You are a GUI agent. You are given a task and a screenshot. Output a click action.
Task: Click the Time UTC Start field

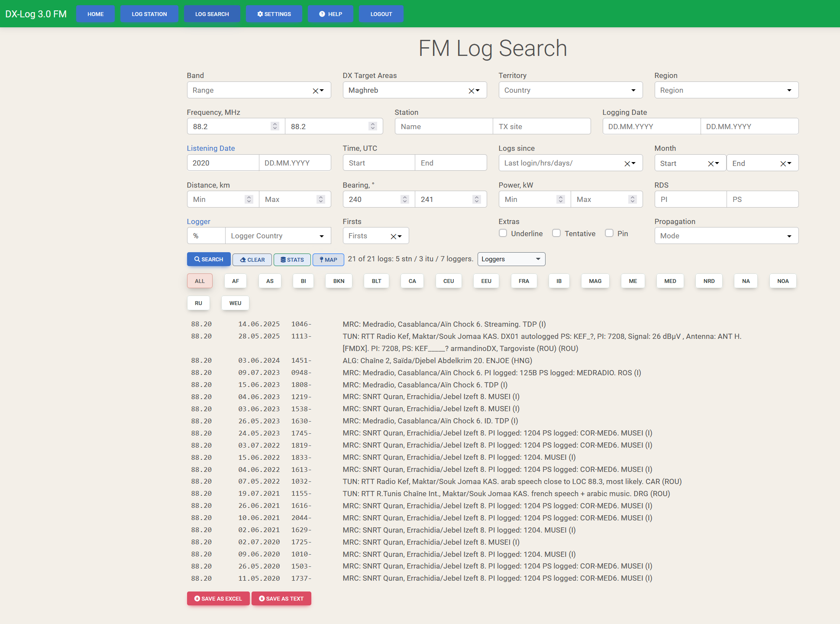pyautogui.click(x=379, y=162)
